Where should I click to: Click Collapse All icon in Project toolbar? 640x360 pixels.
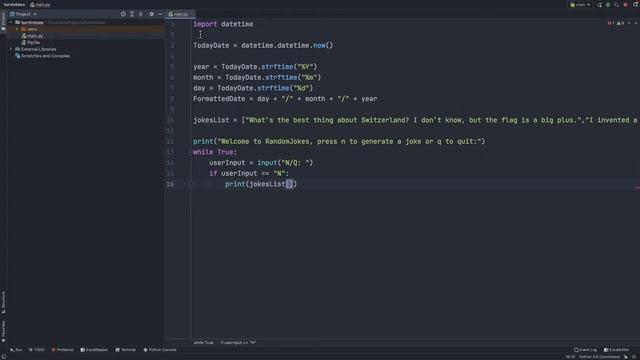(141, 14)
